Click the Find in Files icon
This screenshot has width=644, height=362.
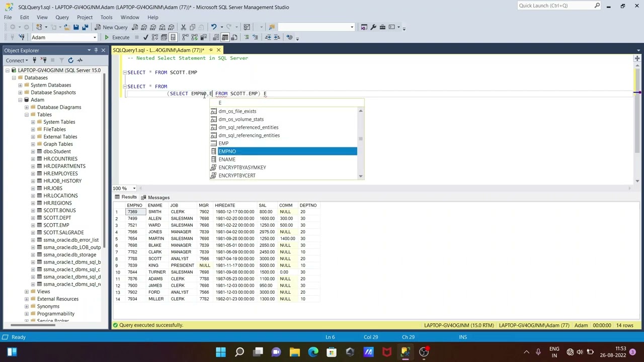(272, 27)
